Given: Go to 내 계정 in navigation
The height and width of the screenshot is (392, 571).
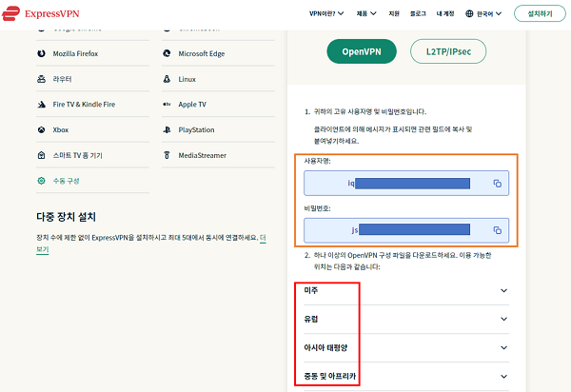Looking at the screenshot, I should click(x=445, y=14).
